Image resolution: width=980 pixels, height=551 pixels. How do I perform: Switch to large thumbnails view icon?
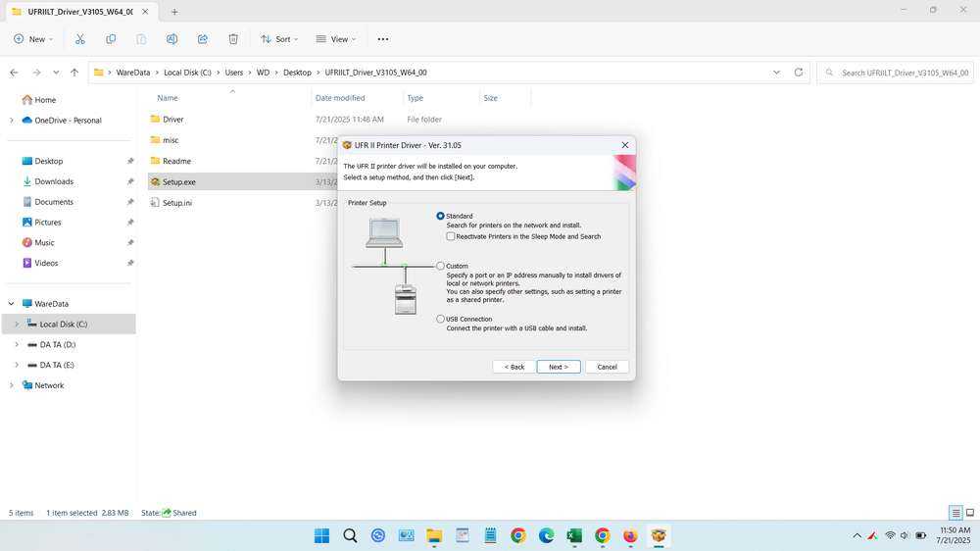[x=970, y=513]
